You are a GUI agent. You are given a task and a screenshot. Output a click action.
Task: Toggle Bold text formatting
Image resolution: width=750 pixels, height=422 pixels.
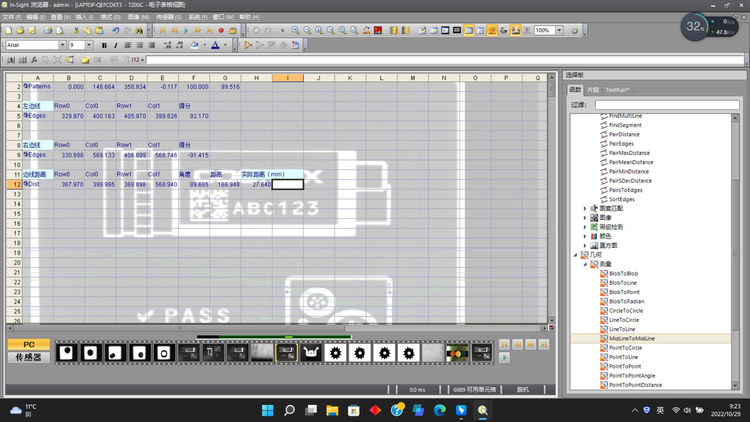(x=104, y=45)
